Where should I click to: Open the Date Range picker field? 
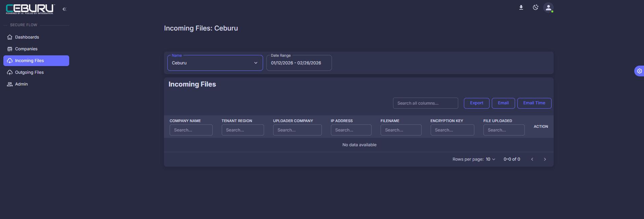coord(299,63)
